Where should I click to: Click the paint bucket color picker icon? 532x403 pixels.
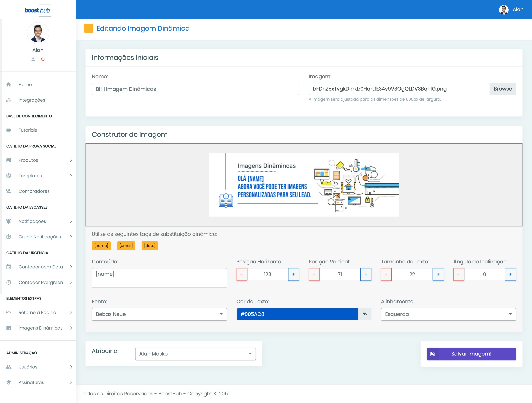[x=365, y=314]
